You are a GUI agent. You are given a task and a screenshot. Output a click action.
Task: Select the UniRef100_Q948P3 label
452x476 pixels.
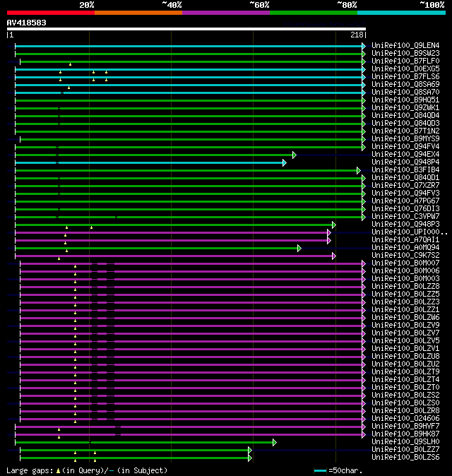pos(405,225)
